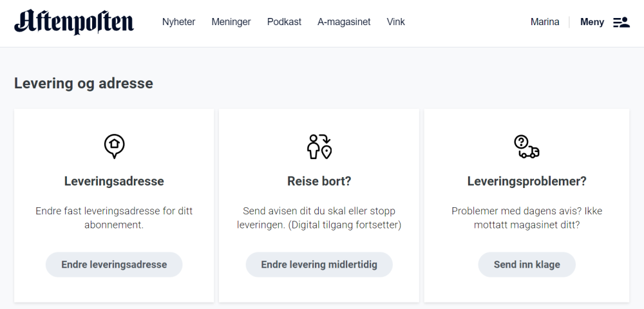Image resolution: width=644 pixels, height=309 pixels.
Task: Click the Aftenposten logo
Action: click(x=74, y=22)
